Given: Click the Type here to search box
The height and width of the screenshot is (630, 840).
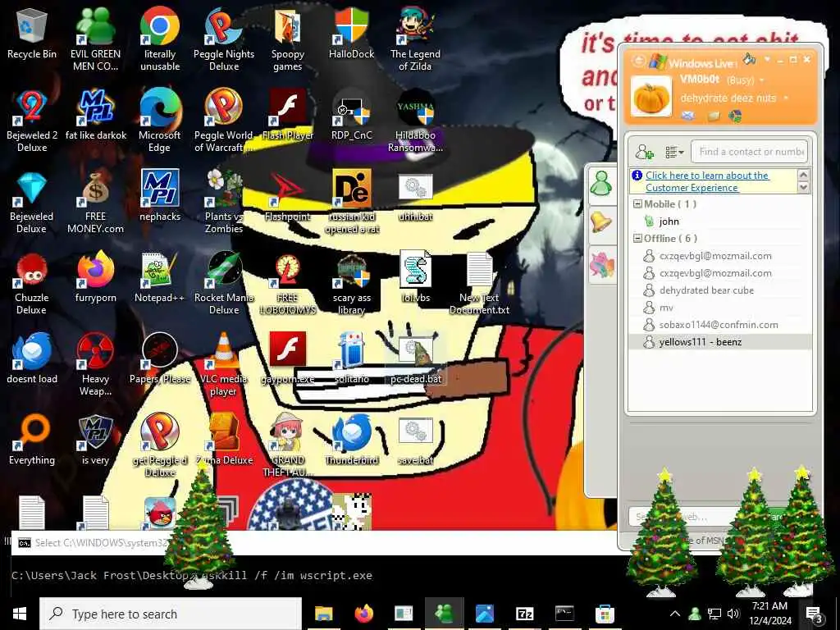Looking at the screenshot, I should (171, 614).
